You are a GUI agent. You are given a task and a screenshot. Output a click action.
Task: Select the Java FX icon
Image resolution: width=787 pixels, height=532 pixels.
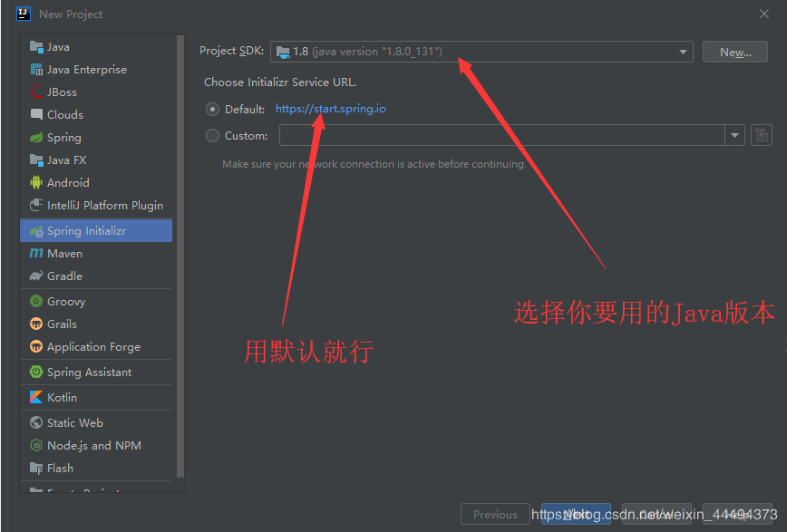[36, 160]
